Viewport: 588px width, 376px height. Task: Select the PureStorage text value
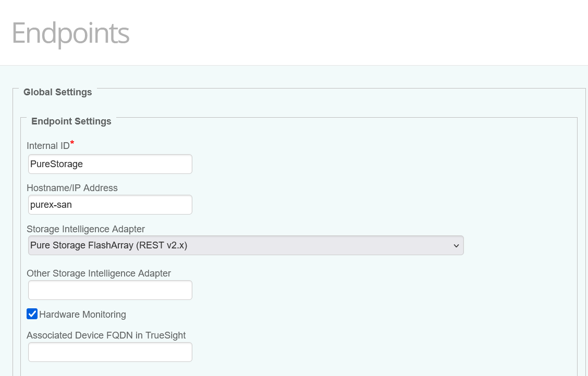57,164
